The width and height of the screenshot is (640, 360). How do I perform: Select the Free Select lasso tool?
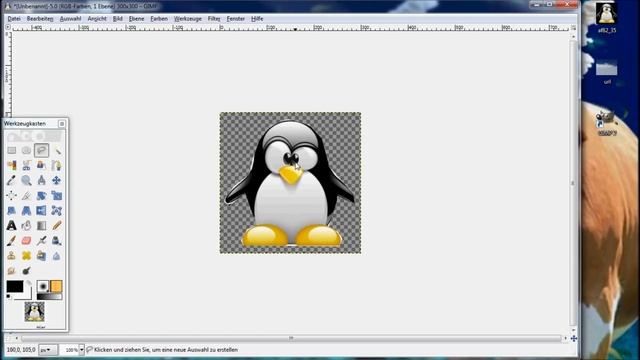click(41, 150)
